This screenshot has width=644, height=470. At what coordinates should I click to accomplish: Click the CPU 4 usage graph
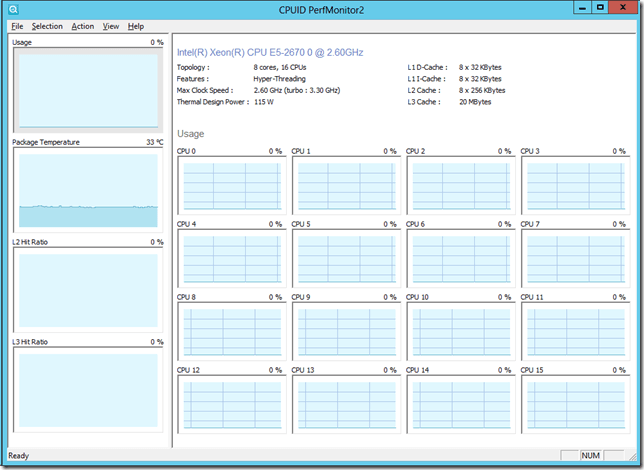coord(232,258)
